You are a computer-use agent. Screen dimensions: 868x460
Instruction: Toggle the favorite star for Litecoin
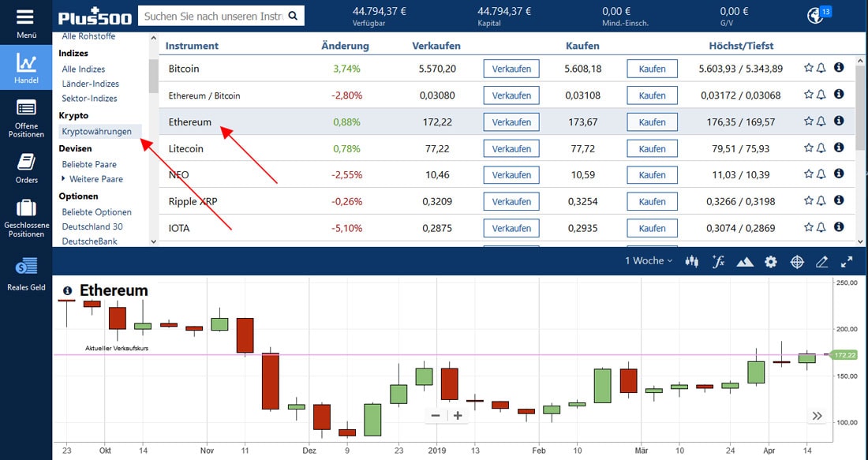[x=810, y=148]
